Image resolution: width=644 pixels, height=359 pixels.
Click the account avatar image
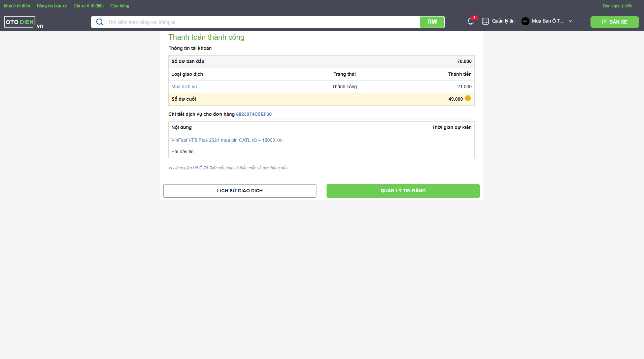525,21
